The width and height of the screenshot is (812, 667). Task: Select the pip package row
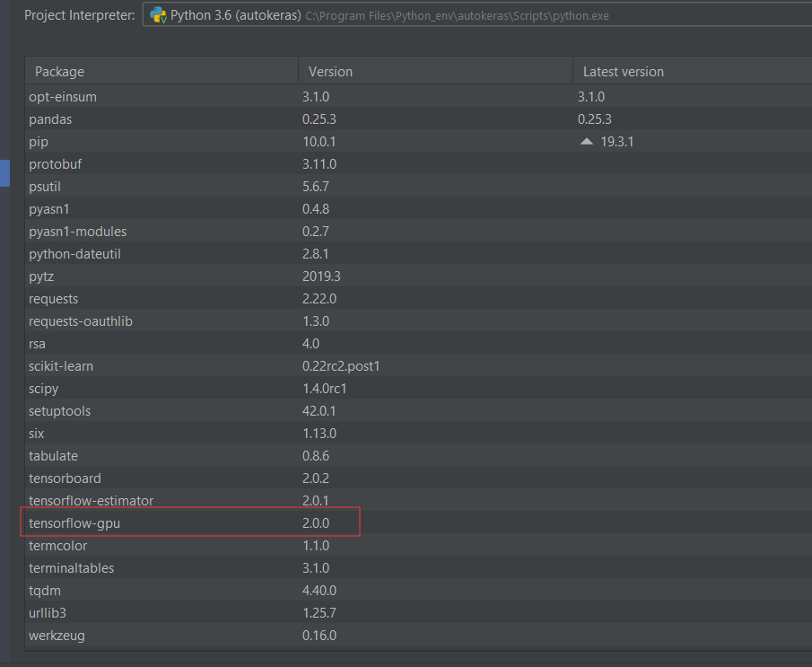(38, 141)
